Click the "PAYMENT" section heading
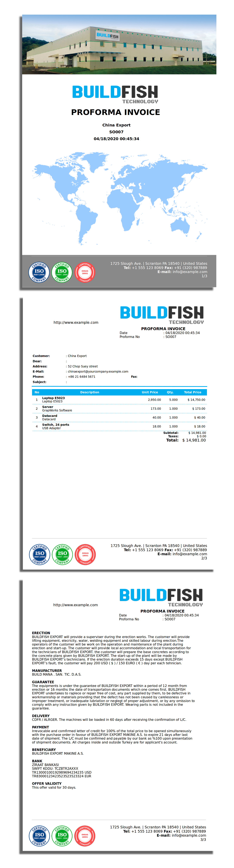 (40, 727)
